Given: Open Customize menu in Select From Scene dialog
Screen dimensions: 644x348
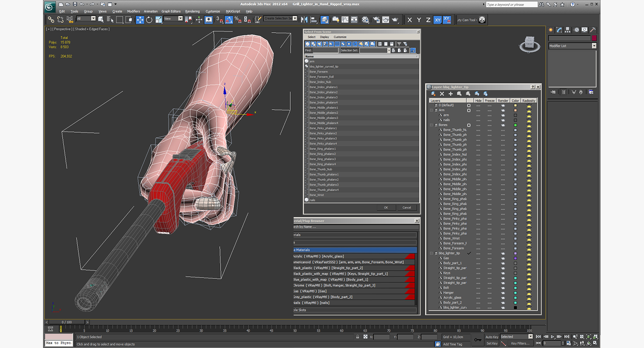Looking at the screenshot, I should pos(340,37).
